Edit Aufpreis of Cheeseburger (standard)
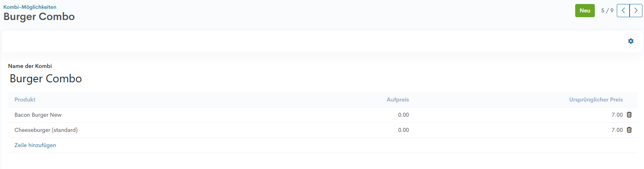 pyautogui.click(x=403, y=130)
